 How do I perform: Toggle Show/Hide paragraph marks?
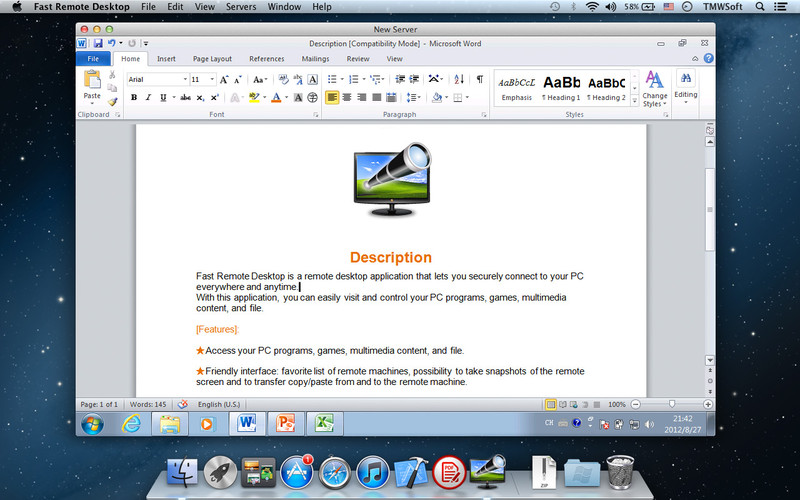coord(480,79)
